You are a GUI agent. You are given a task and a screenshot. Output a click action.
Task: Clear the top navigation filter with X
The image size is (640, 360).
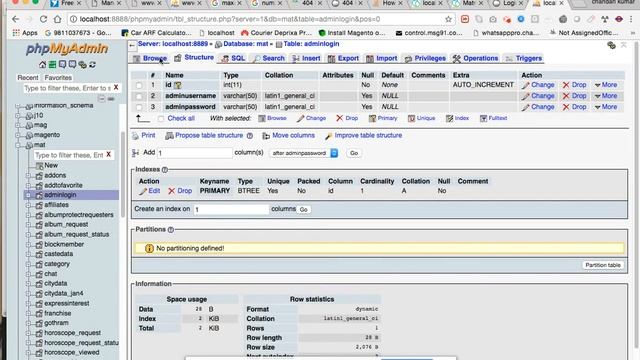tap(116, 87)
